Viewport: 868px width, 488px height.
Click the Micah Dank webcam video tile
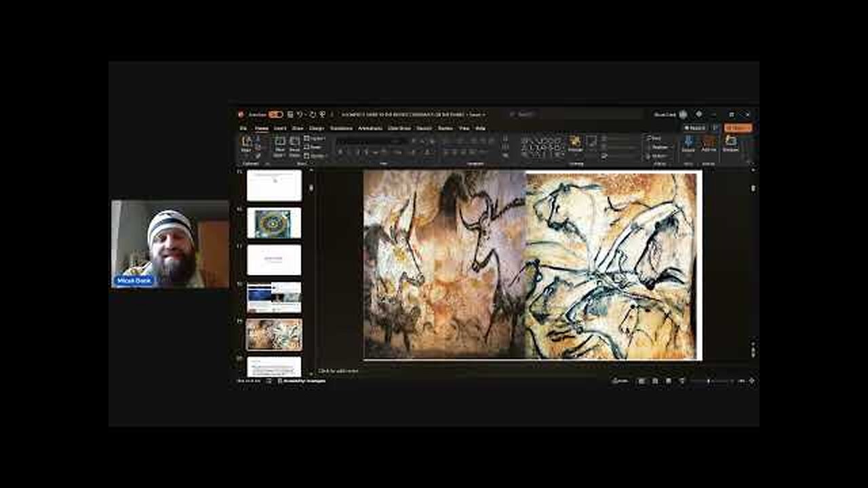point(170,244)
